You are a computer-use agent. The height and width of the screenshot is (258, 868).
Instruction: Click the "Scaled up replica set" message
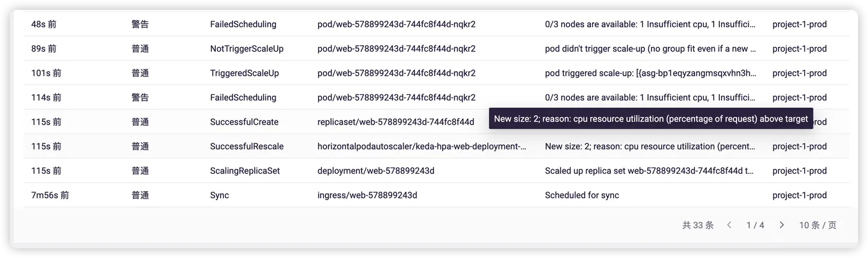point(650,171)
